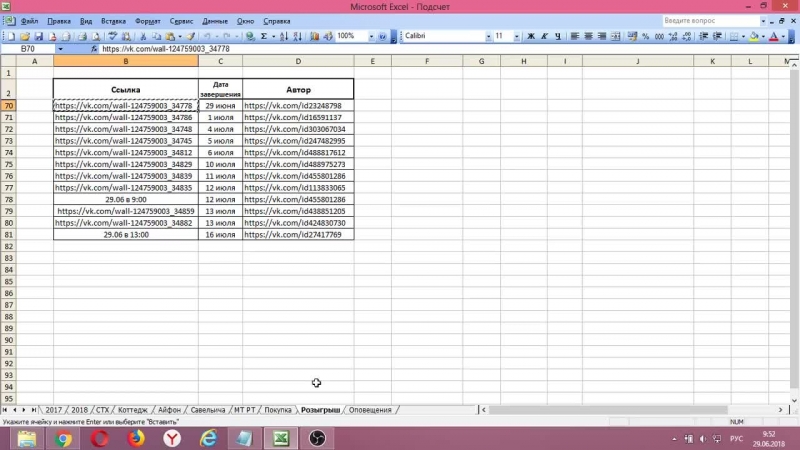Image resolution: width=800 pixels, height=450 pixels.
Task: Expand paste options dropdown arrow
Action: 180,36
